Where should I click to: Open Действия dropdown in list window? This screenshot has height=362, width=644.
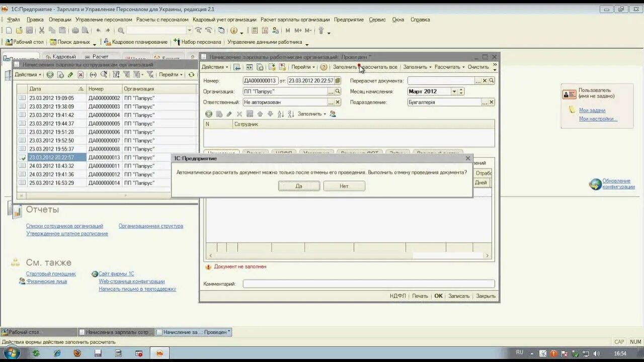pos(28,74)
